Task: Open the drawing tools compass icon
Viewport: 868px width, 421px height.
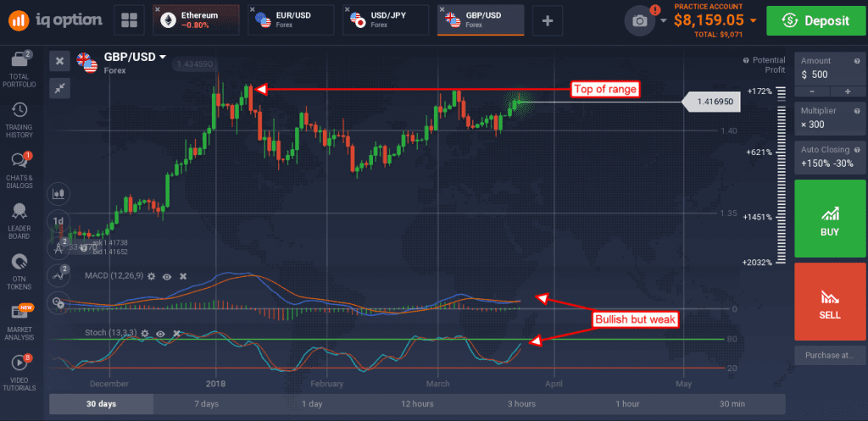Action: point(58,248)
